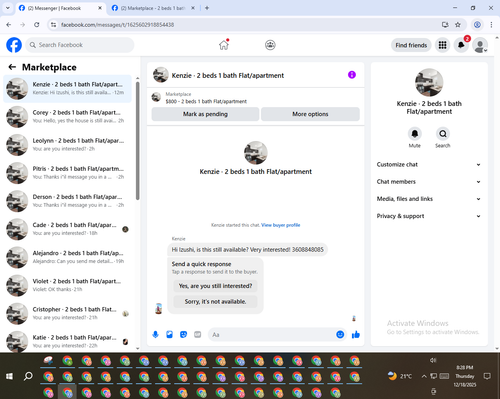The height and width of the screenshot is (399, 500).
Task: Open the Alejandro conversation
Action: pyautogui.click(x=67, y=257)
